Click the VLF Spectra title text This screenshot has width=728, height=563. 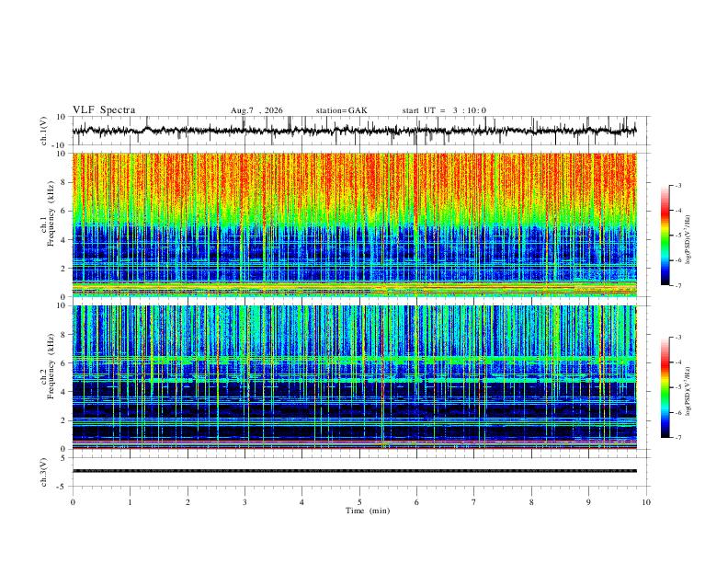point(104,110)
